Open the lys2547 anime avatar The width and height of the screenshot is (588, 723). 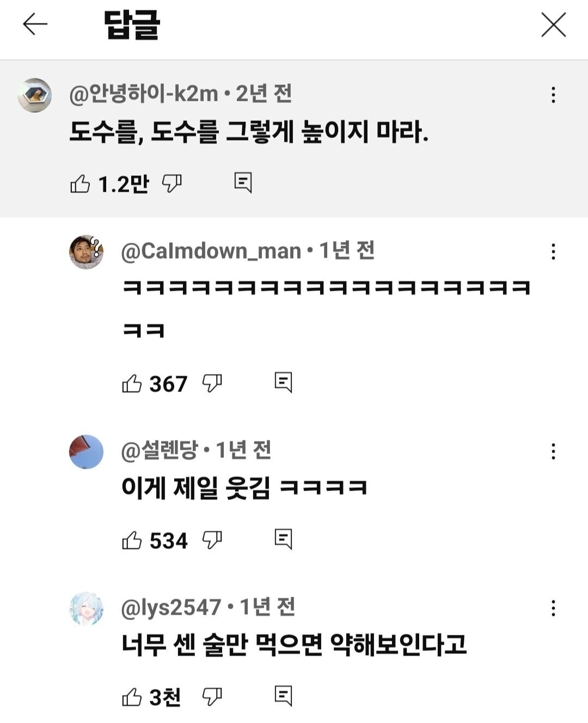pyautogui.click(x=87, y=609)
